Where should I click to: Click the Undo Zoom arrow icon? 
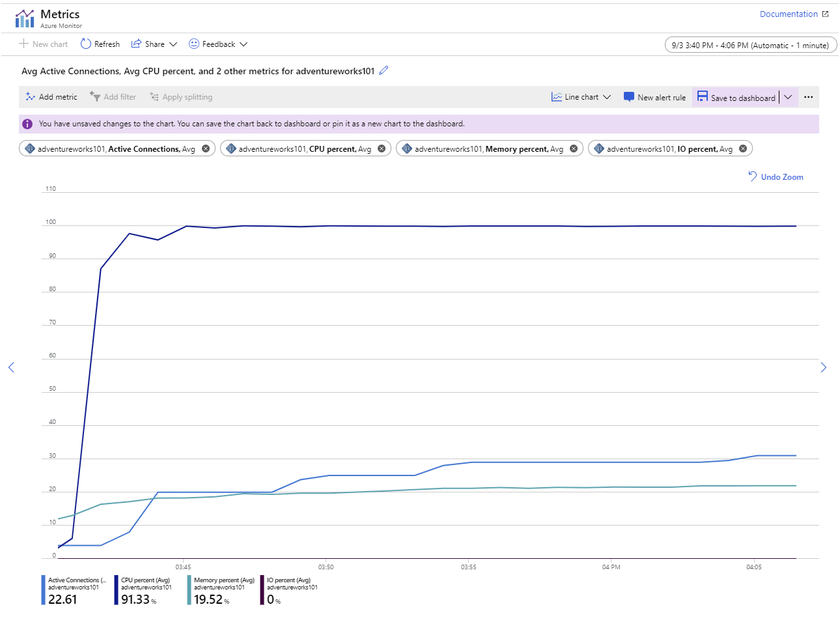(x=753, y=176)
